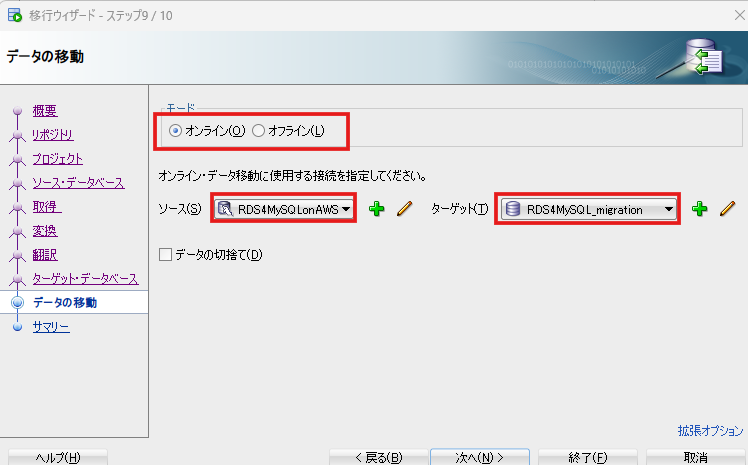Go to the 翻訳 step
The height and width of the screenshot is (465, 748).
45,255
